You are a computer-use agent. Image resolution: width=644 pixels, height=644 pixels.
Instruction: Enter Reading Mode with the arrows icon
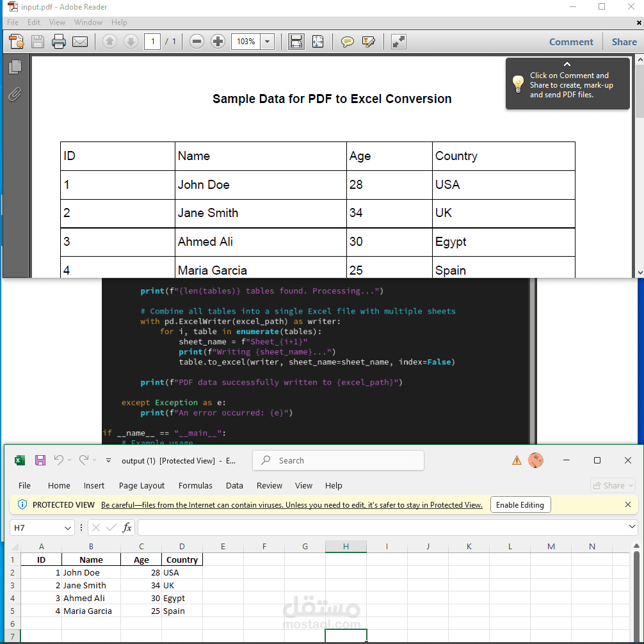[398, 42]
